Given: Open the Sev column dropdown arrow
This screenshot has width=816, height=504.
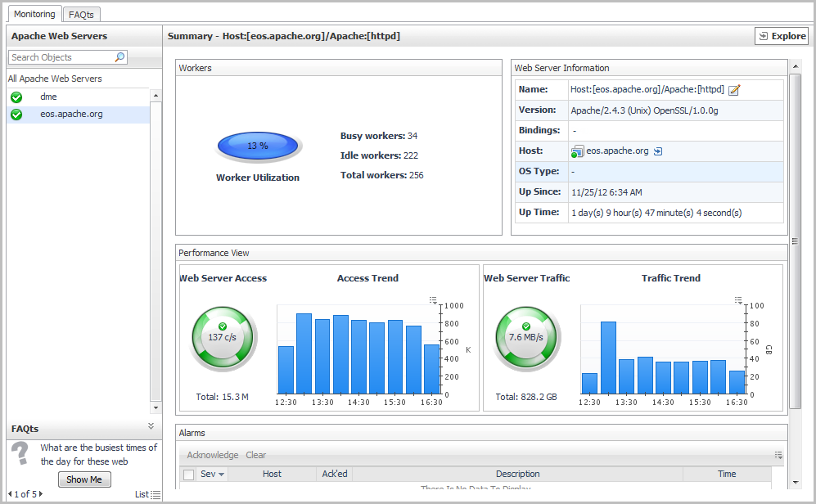Looking at the screenshot, I should pos(221,475).
